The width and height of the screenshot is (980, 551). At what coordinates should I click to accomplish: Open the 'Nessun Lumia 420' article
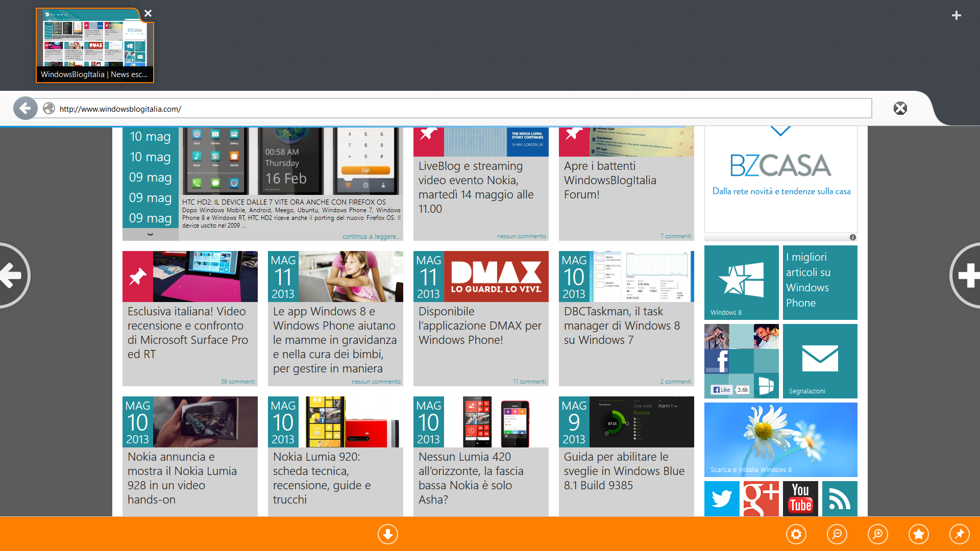pos(471,478)
